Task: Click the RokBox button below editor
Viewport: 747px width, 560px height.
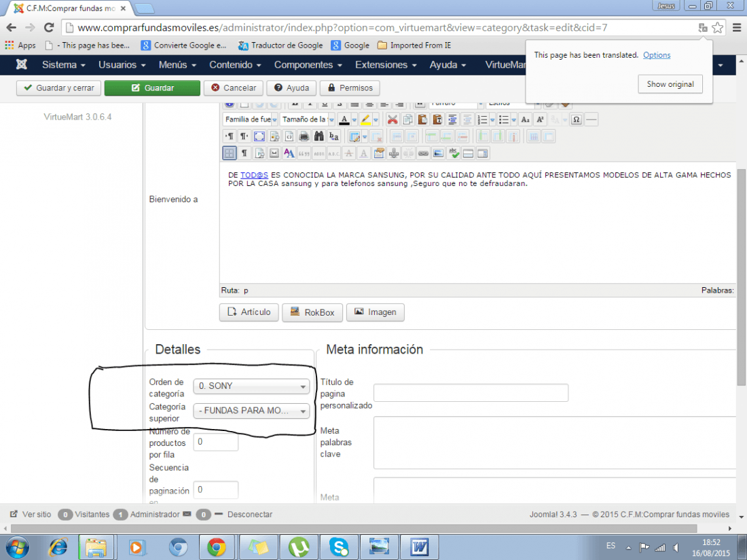Action: coord(312,312)
